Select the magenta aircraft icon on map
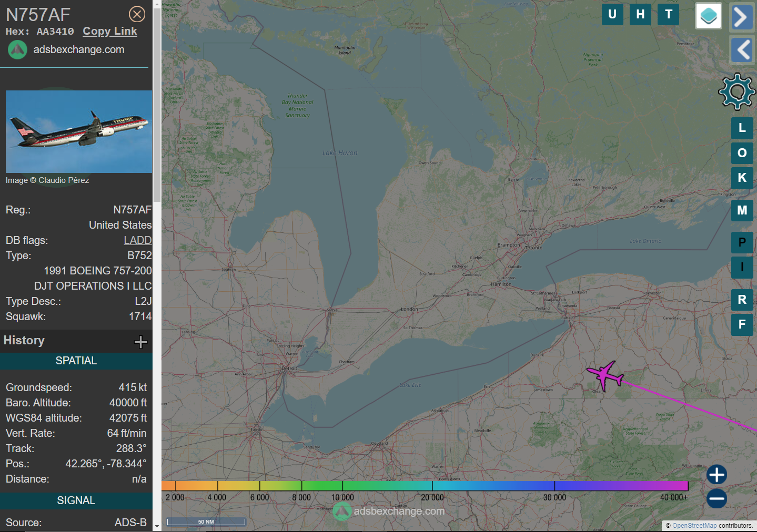757x532 pixels. tap(605, 376)
